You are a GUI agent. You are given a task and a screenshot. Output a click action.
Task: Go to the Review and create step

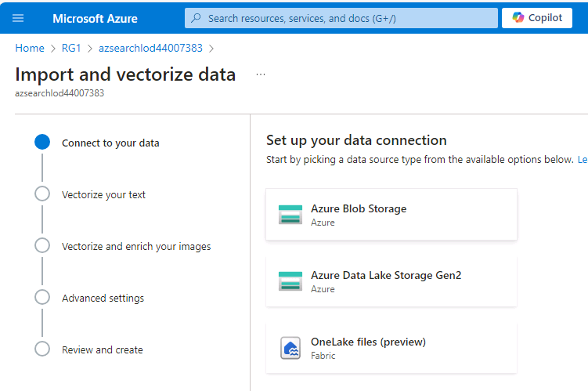point(103,349)
